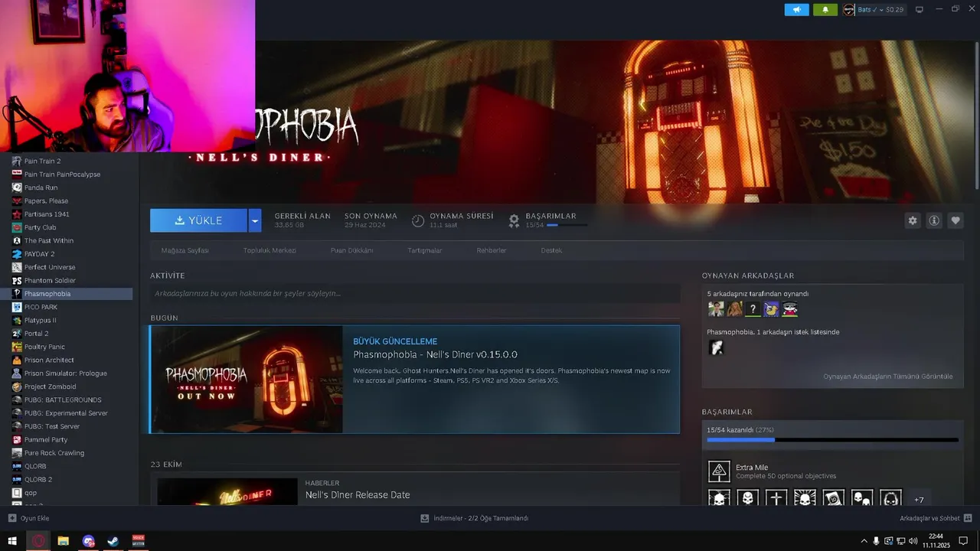Viewport: 980px width, 551px height.
Task: Click the play time clock icon
Action: point(418,220)
